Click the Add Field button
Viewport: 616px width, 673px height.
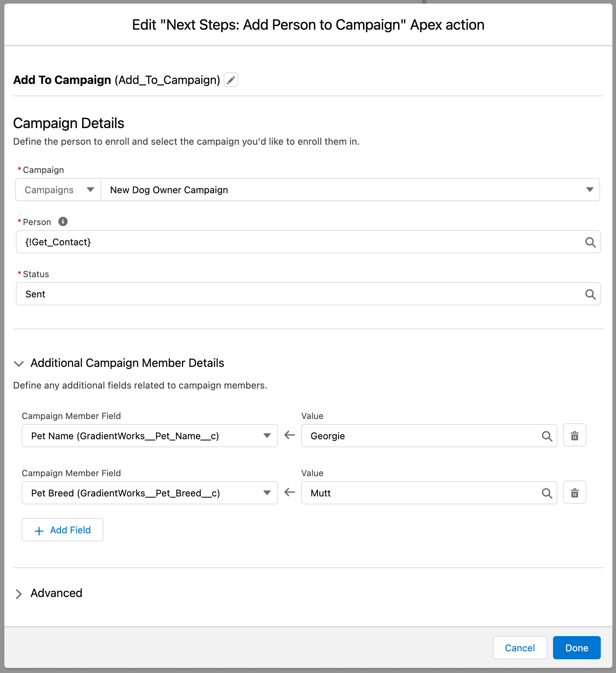(x=63, y=530)
